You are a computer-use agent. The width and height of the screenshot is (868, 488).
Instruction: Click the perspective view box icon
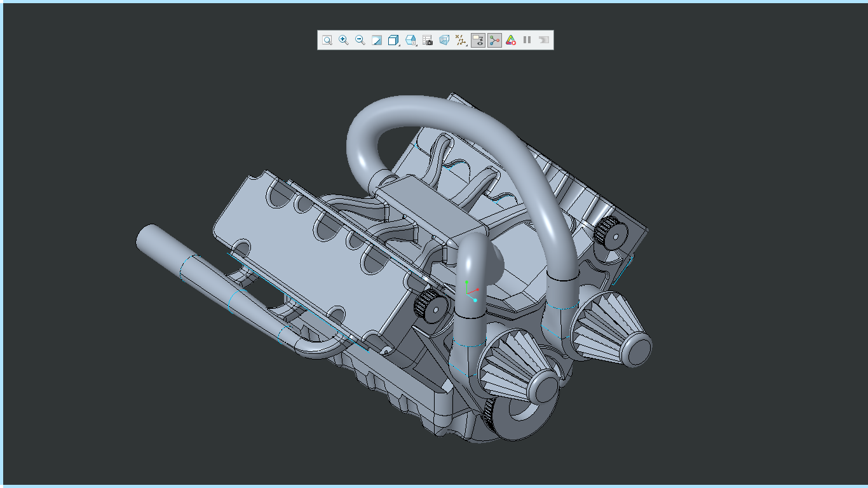(x=444, y=40)
